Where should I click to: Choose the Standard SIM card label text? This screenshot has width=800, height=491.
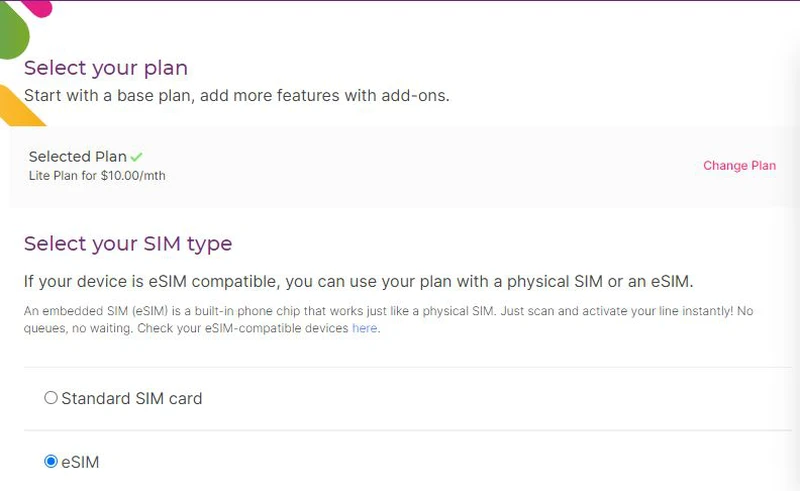coord(132,398)
